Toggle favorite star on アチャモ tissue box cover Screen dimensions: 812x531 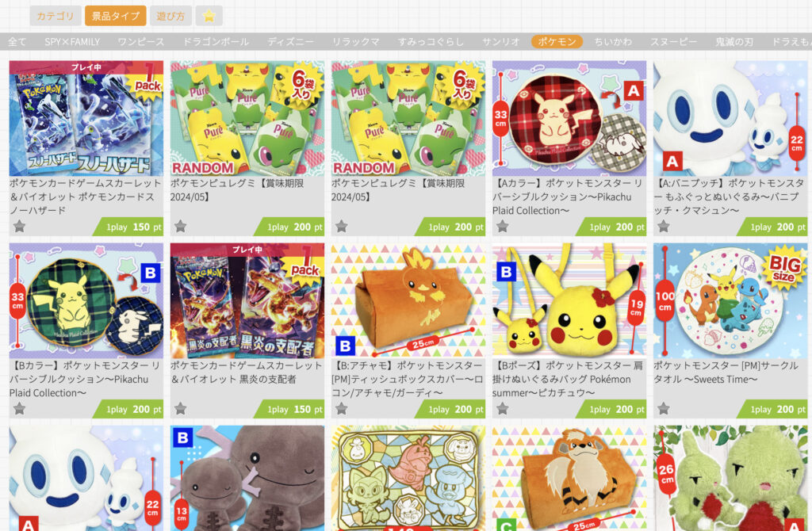(341, 409)
